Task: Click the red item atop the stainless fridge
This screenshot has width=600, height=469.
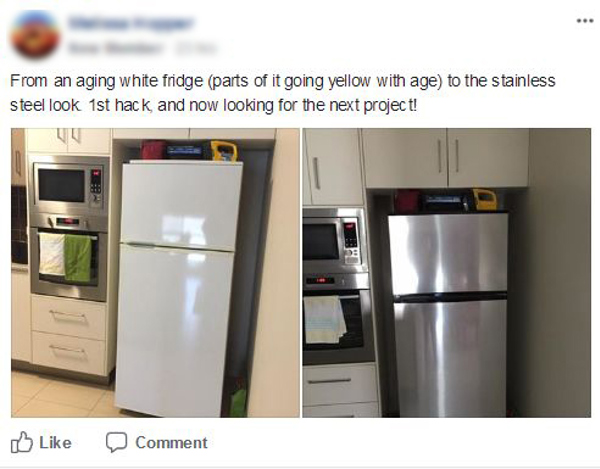Action: [406, 200]
